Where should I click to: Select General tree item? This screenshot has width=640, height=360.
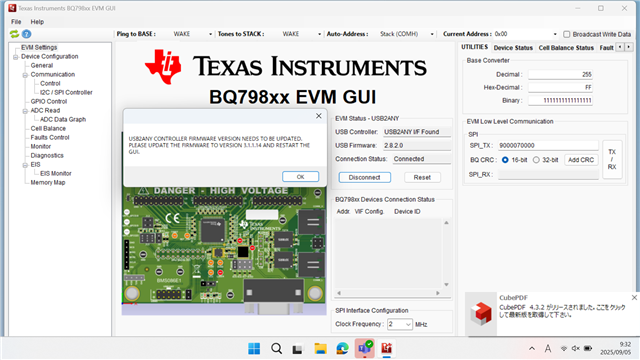[x=42, y=65]
